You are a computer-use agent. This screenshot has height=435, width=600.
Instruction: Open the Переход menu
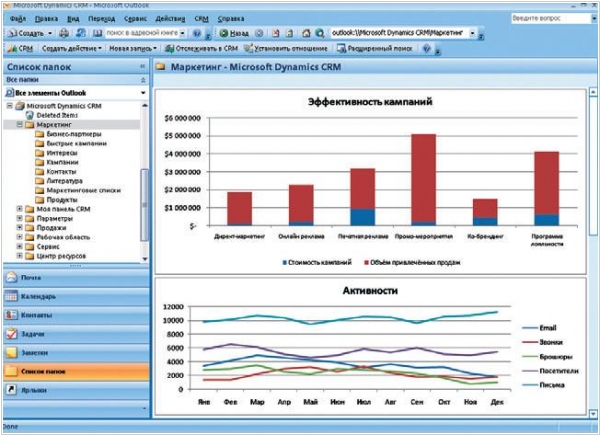click(101, 19)
